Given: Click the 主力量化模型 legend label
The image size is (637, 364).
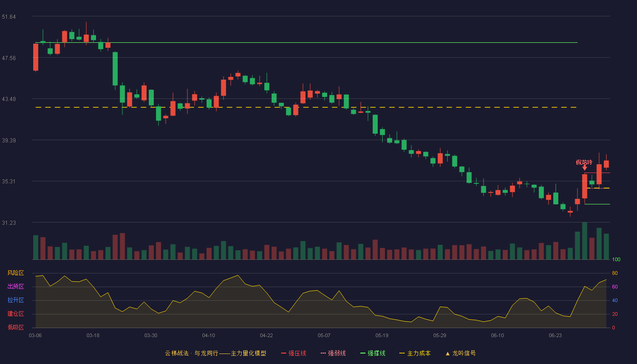Looking at the screenshot, I should pyautogui.click(x=248, y=353).
